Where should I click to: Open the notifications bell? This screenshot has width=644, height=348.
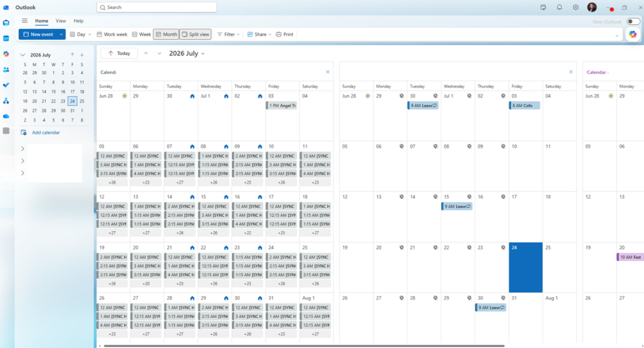pyautogui.click(x=559, y=7)
